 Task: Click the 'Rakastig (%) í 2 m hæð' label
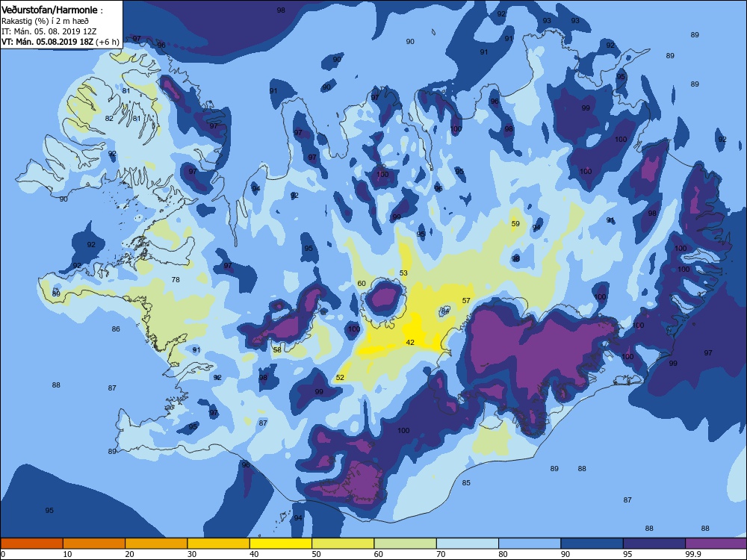click(45, 21)
